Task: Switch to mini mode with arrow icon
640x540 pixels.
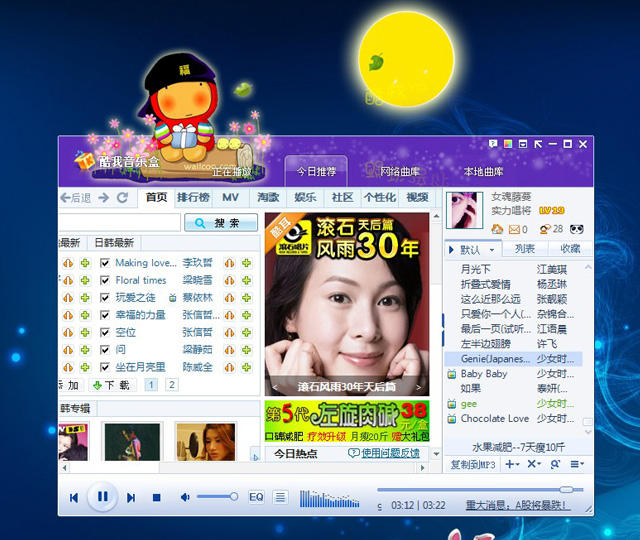Action: click(x=538, y=144)
